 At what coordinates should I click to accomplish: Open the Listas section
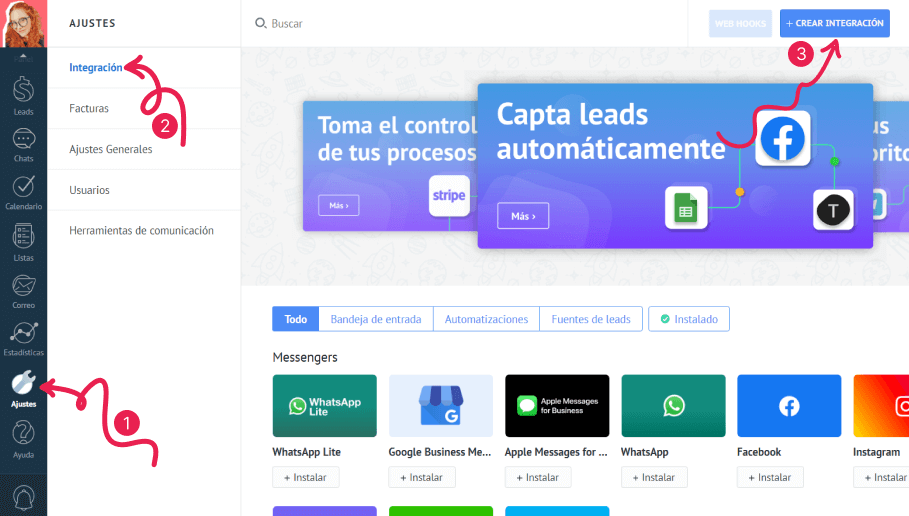tap(23, 242)
